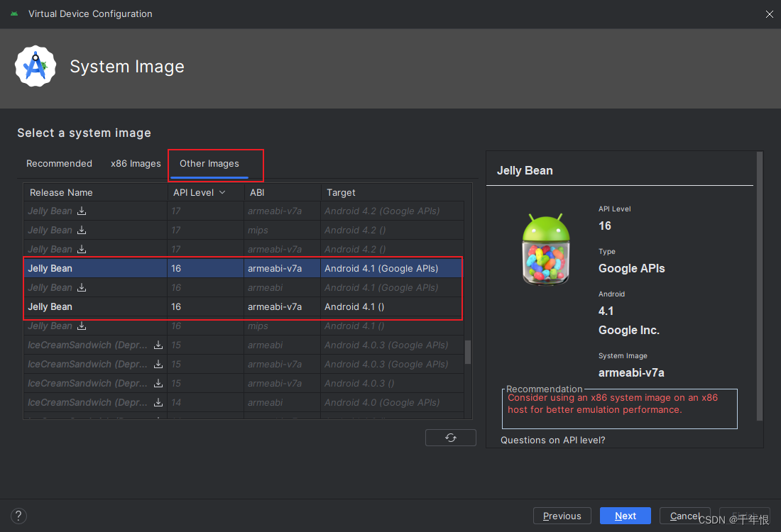Close the Virtual Device Configuration dialog
Image resolution: width=781 pixels, height=532 pixels.
click(x=769, y=14)
